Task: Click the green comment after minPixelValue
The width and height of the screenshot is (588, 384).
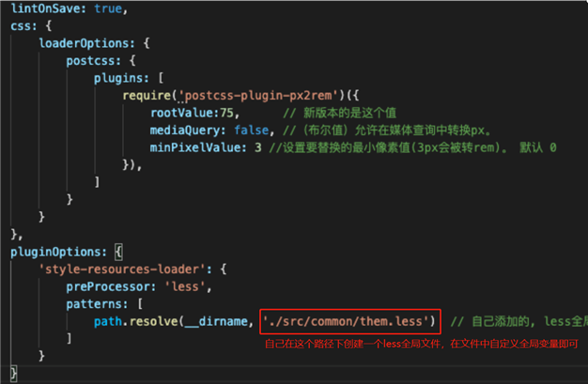Action: (412, 147)
